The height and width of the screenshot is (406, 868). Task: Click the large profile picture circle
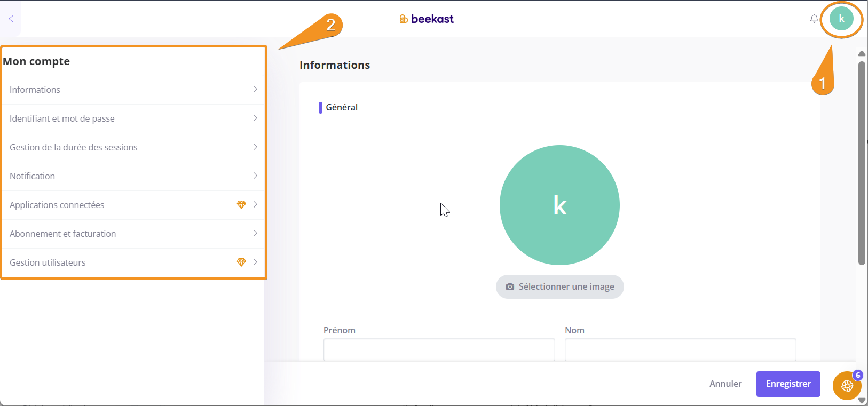point(559,205)
